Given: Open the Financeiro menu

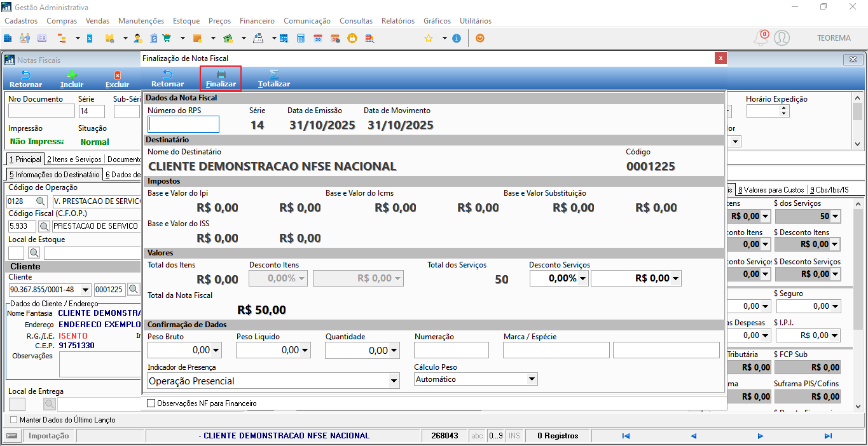Looking at the screenshot, I should [x=257, y=21].
